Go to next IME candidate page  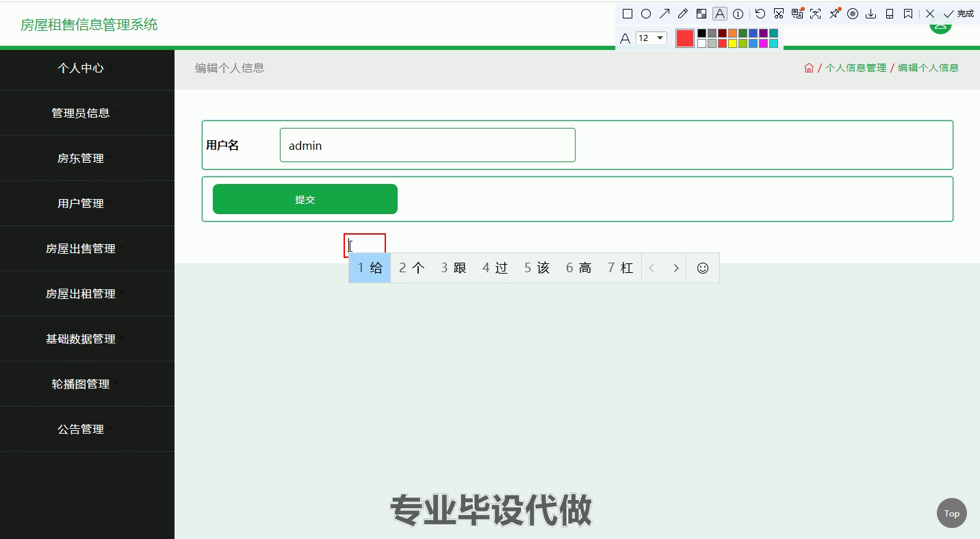click(x=675, y=268)
